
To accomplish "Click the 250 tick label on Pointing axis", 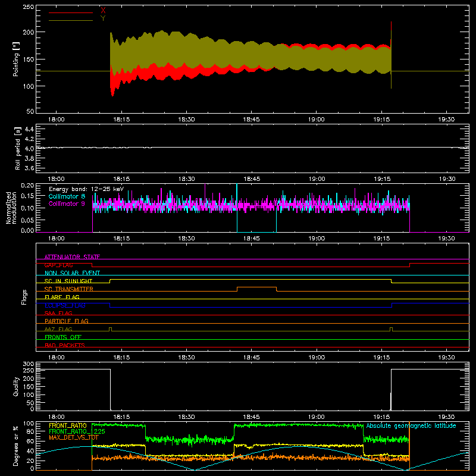I will pos(29,7).
